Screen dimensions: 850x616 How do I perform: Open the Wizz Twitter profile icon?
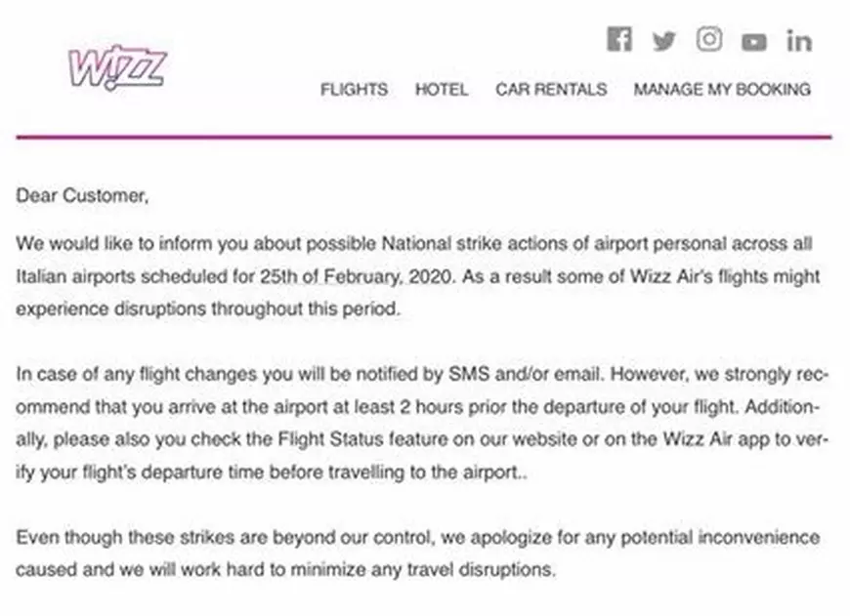(x=664, y=40)
